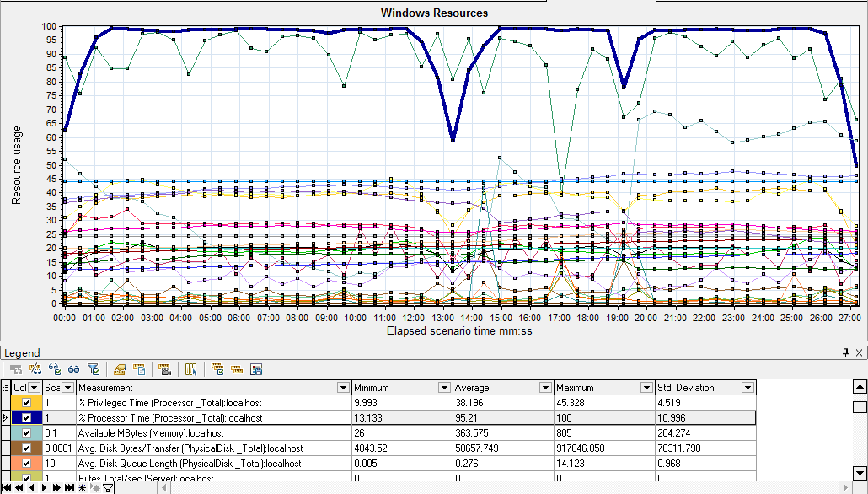Image resolution: width=868 pixels, height=494 pixels.
Task: Click the Legend table scroll-down arrow
Action: point(859,473)
